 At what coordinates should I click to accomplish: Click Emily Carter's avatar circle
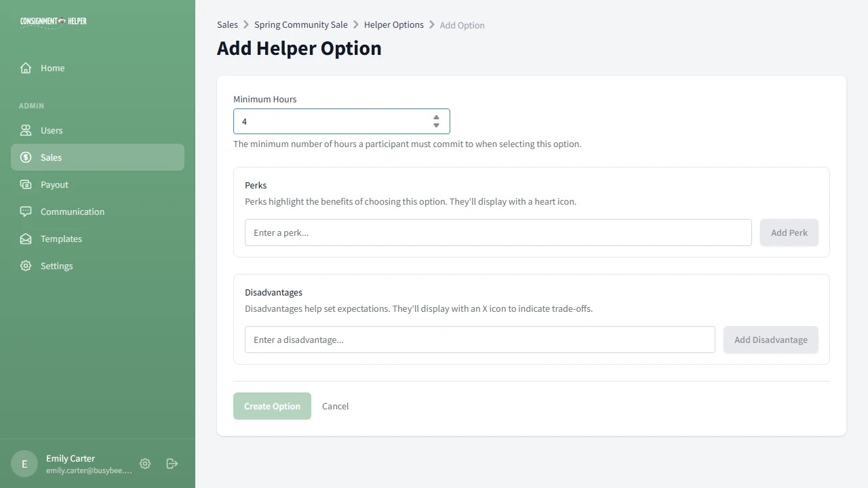(x=24, y=464)
